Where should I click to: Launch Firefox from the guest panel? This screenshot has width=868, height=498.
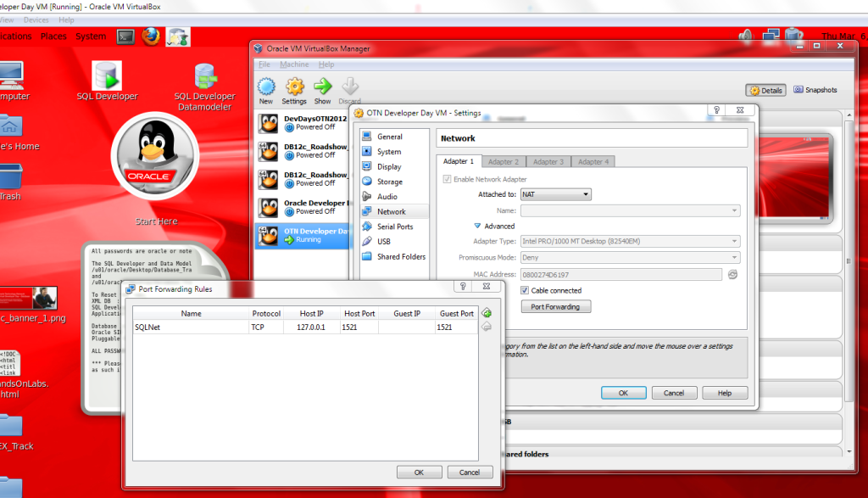pyautogui.click(x=151, y=36)
